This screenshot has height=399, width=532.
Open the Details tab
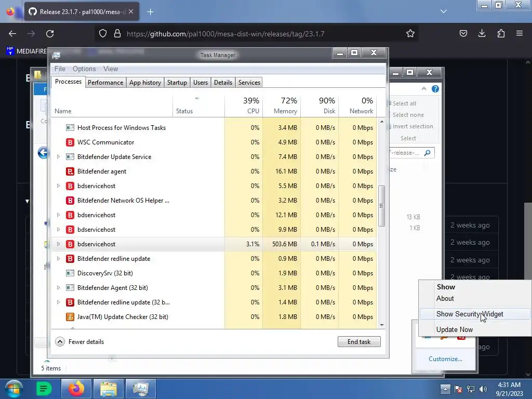pos(223,83)
